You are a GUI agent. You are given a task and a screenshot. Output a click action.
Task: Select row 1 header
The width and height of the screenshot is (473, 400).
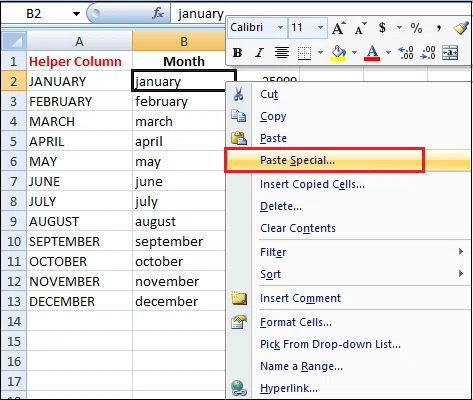[x=13, y=61]
